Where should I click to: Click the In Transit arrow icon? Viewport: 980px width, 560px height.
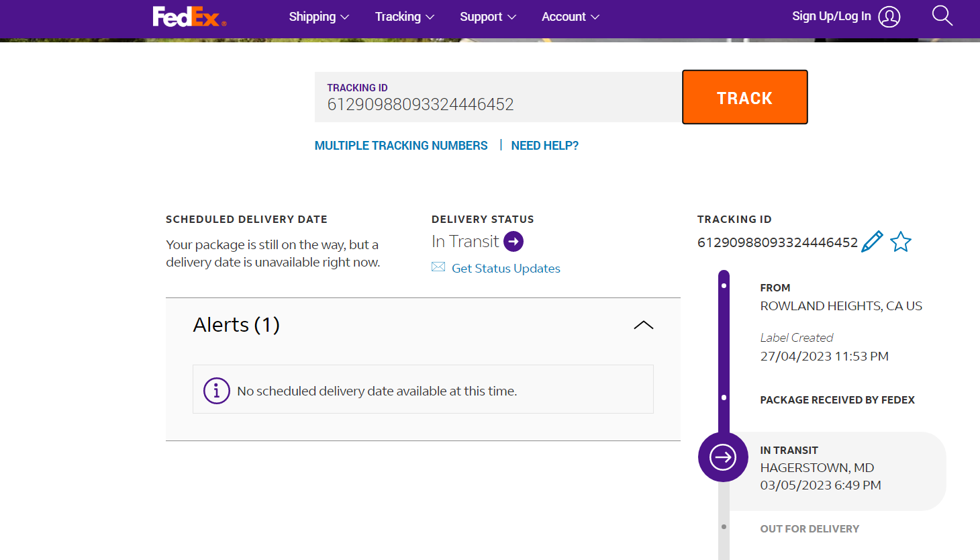click(x=513, y=241)
